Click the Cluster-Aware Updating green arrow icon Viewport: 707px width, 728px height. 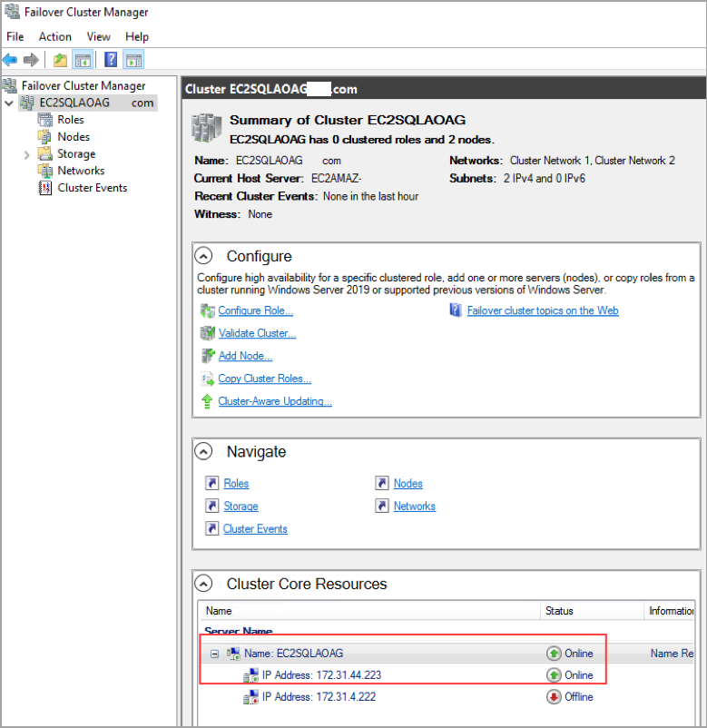(207, 401)
